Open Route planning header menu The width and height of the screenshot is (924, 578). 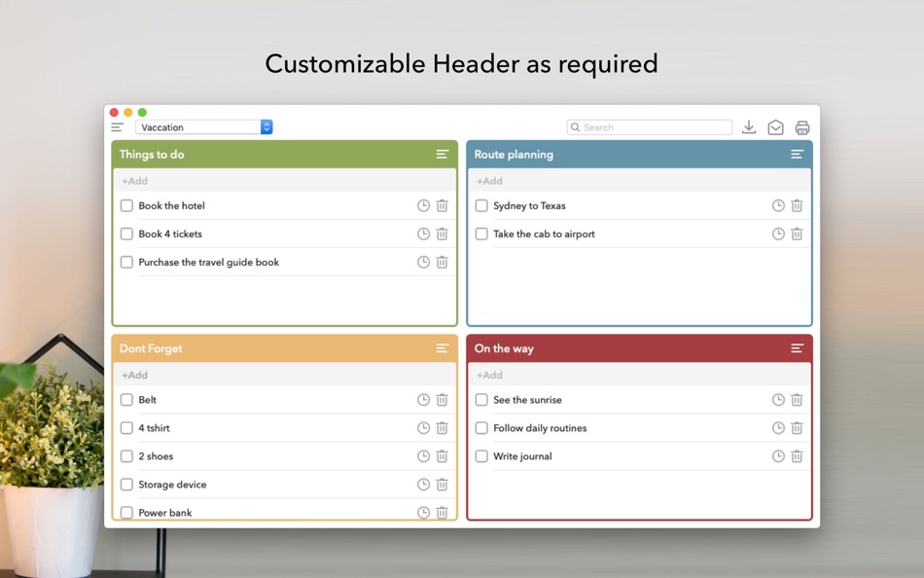tap(798, 155)
